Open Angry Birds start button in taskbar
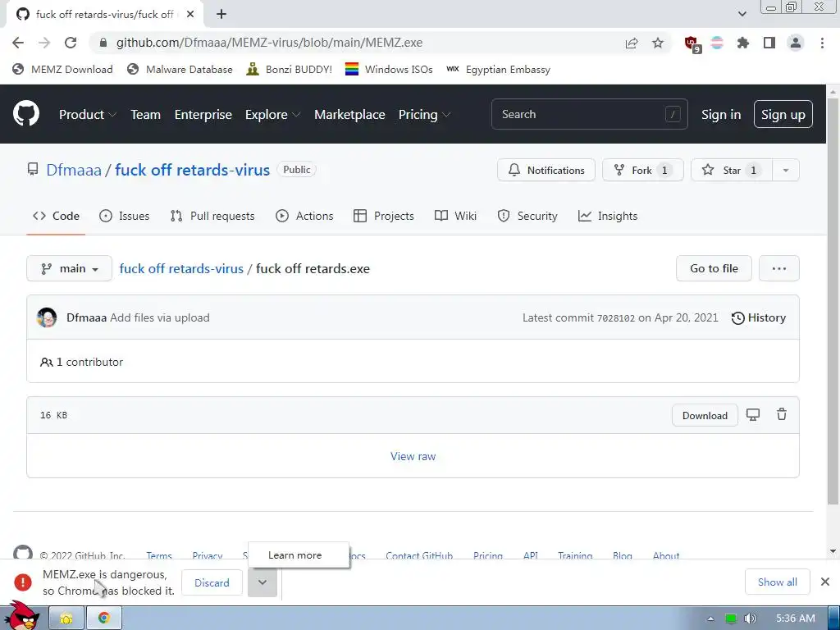This screenshot has width=840, height=630. pos(22,616)
